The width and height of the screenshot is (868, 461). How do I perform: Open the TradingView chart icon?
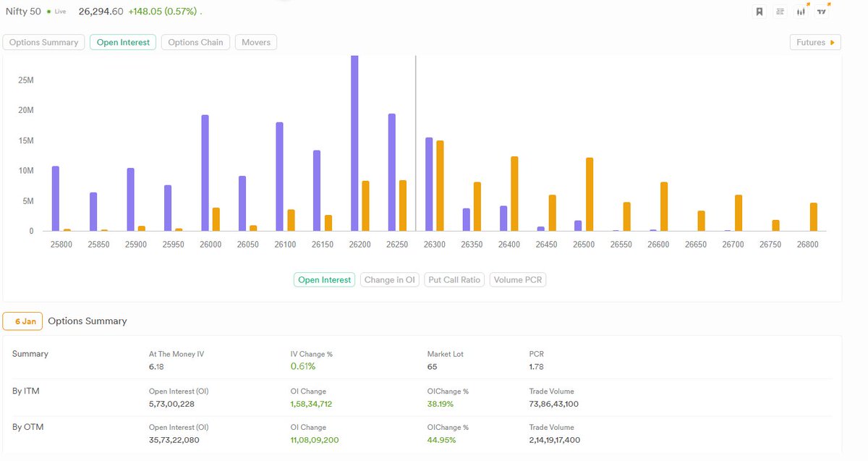pos(822,11)
